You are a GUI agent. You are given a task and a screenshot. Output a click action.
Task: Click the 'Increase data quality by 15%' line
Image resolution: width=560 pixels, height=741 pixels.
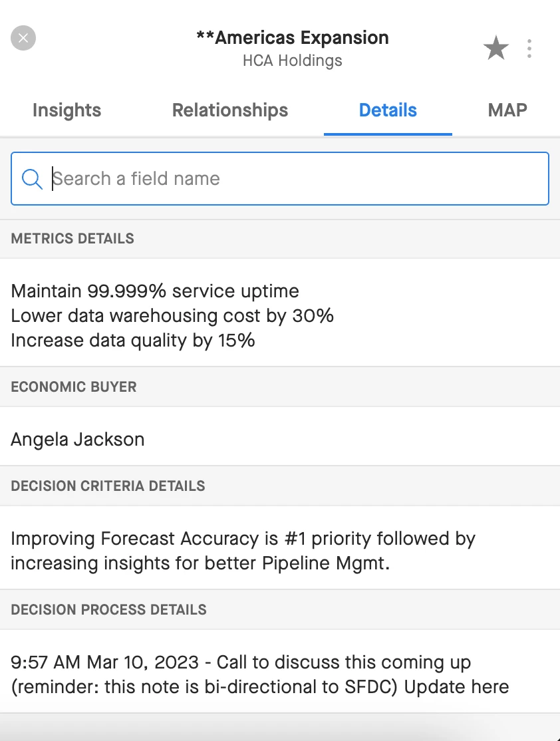(133, 341)
